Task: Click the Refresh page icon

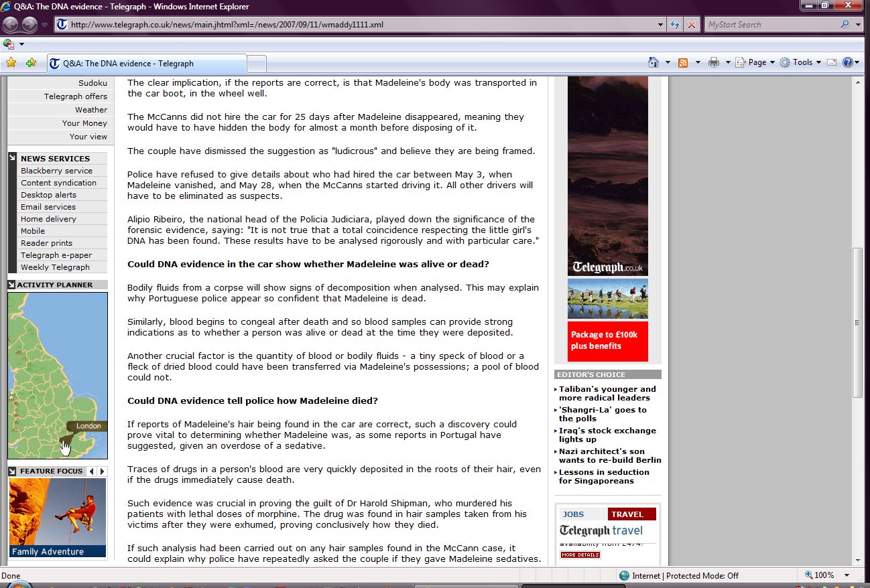Action: pyautogui.click(x=676, y=25)
